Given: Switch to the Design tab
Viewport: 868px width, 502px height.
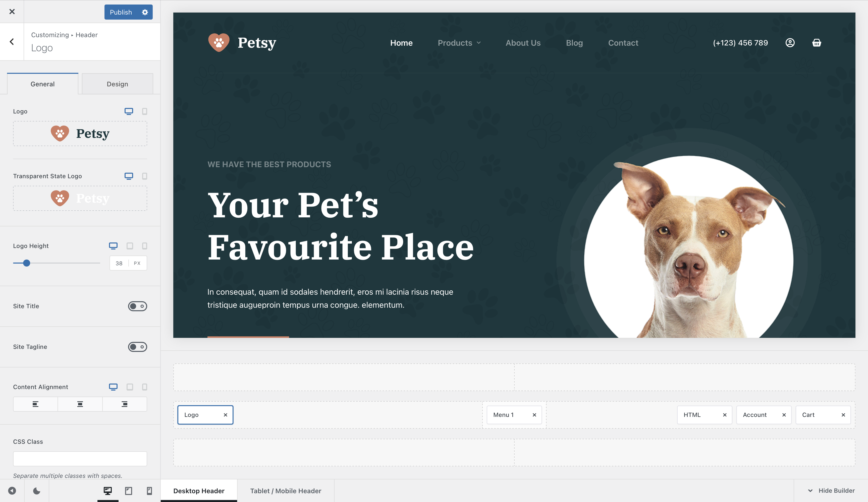Looking at the screenshot, I should click(x=117, y=84).
